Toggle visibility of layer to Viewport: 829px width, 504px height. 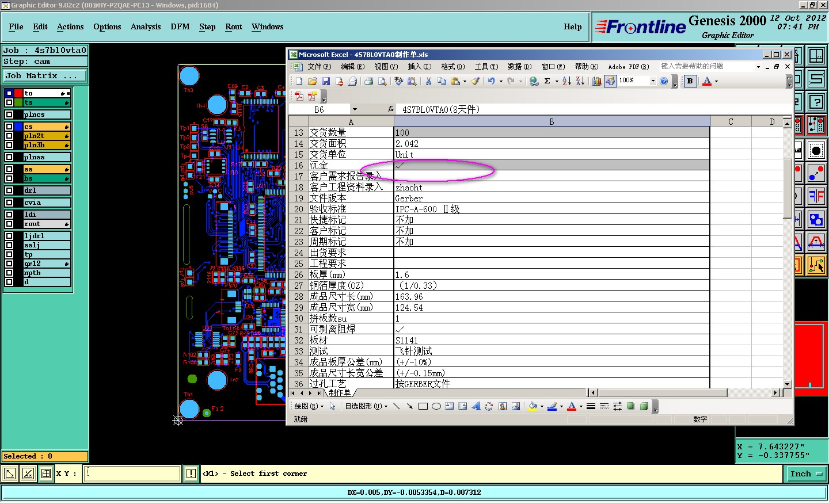9,93
